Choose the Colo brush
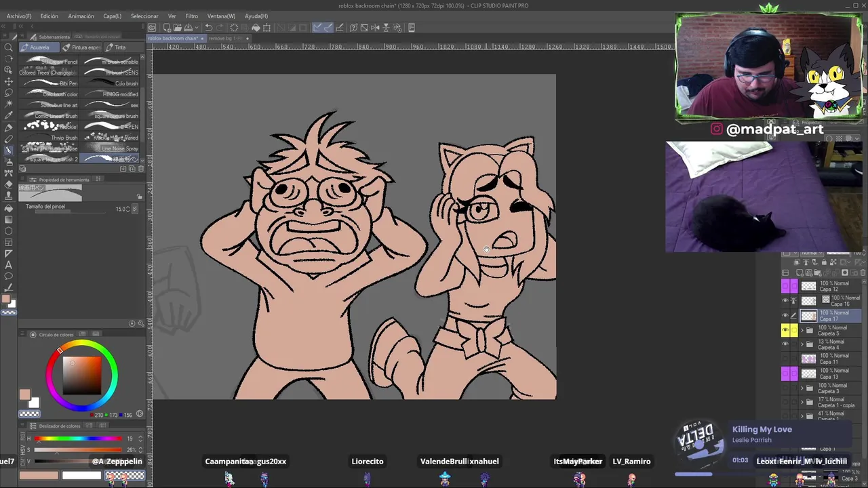 pyautogui.click(x=111, y=83)
